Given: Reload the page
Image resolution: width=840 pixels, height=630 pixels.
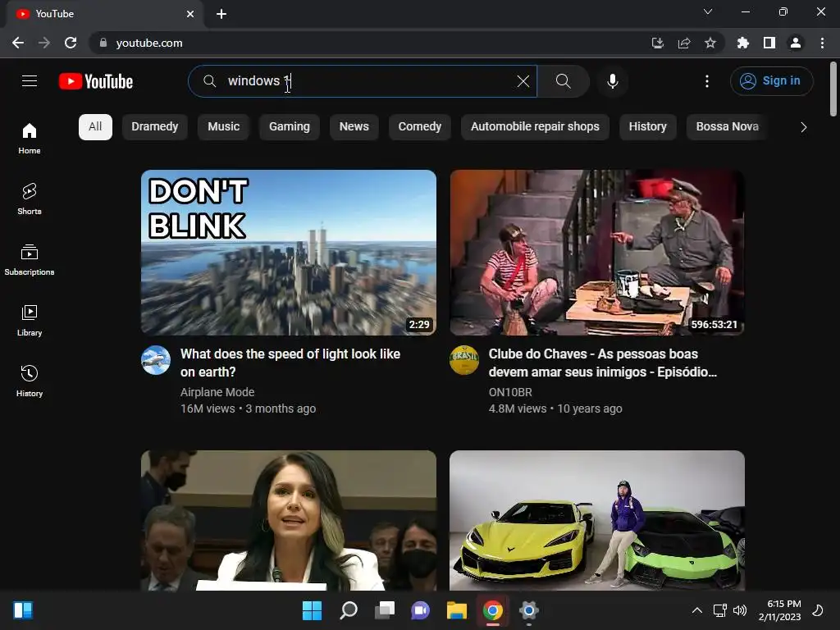Looking at the screenshot, I should click(x=71, y=43).
